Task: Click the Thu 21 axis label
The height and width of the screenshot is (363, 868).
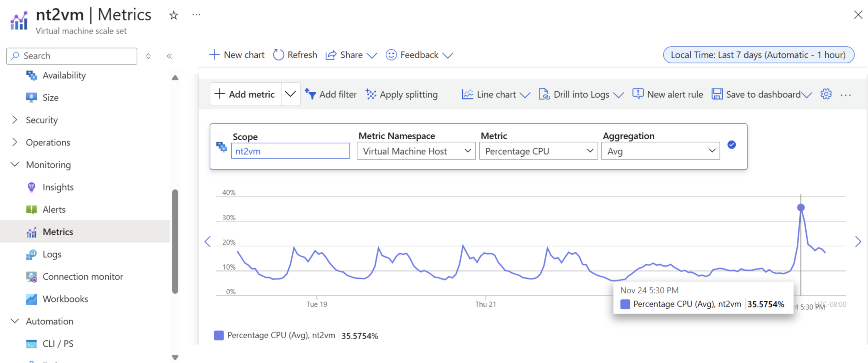Action: pos(486,304)
